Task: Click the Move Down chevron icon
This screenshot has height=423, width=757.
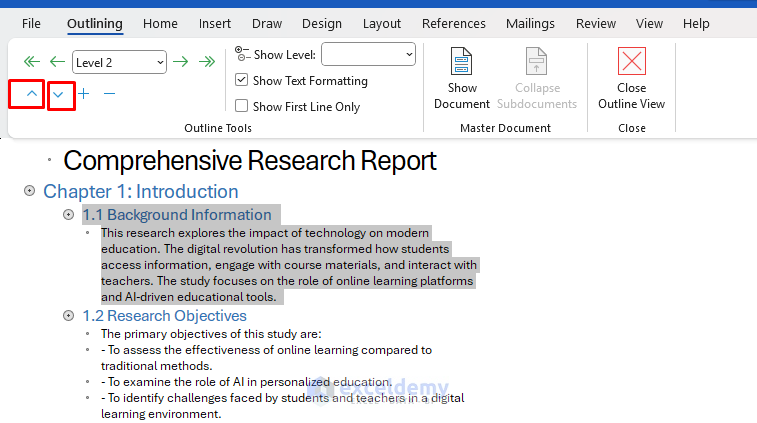Action: [x=59, y=94]
